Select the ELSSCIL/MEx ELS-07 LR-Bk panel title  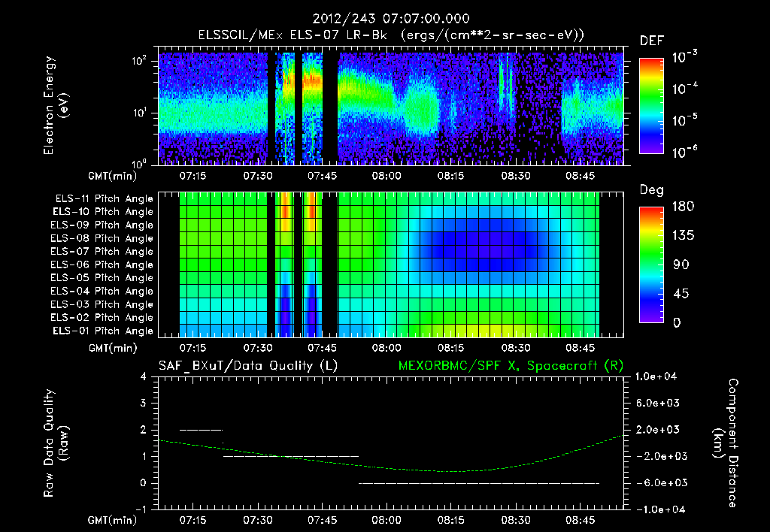391,35
